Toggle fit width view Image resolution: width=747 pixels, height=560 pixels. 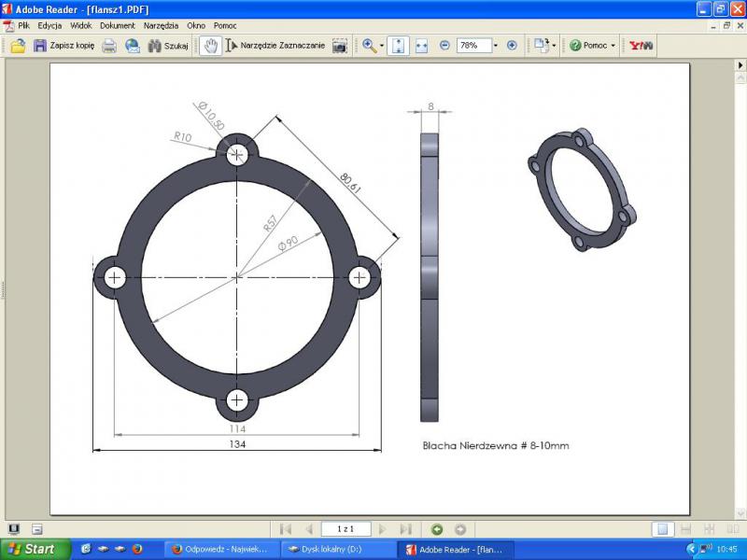tap(421, 46)
